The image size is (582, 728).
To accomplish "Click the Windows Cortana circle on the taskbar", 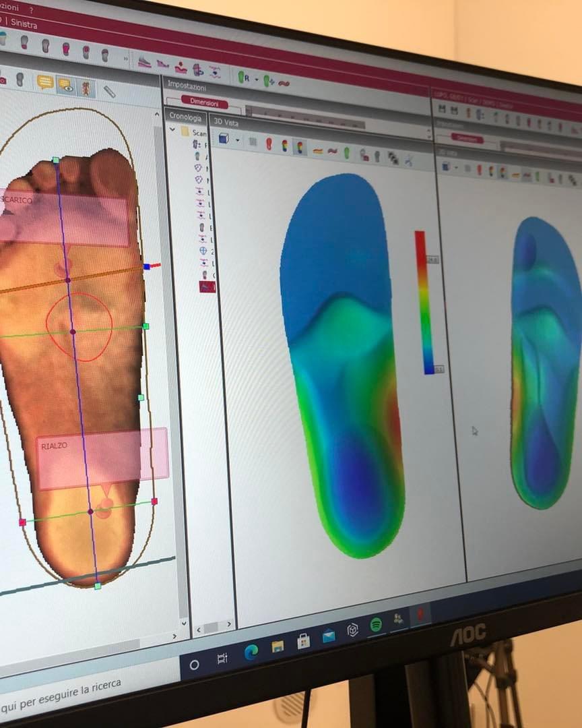I will 195,665.
